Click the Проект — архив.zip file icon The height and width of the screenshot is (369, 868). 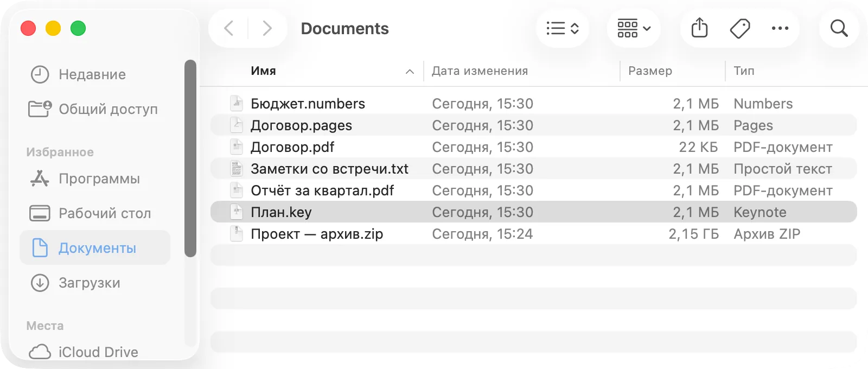237,233
